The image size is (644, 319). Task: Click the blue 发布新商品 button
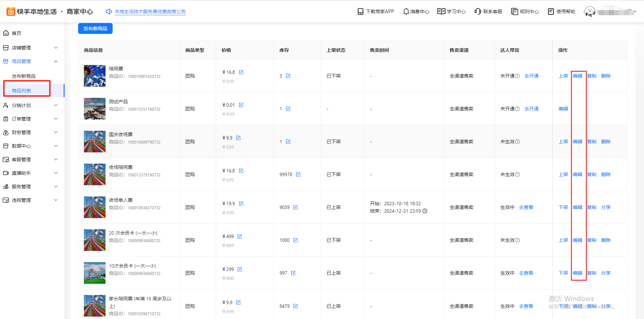[95, 28]
